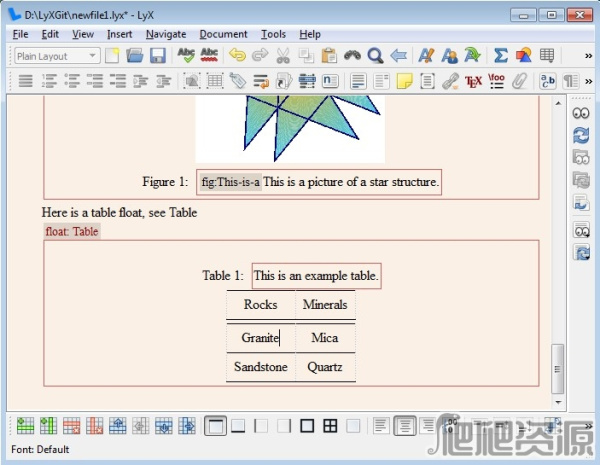Click the yellow note insert icon
This screenshot has width=600, height=465.
click(x=404, y=82)
